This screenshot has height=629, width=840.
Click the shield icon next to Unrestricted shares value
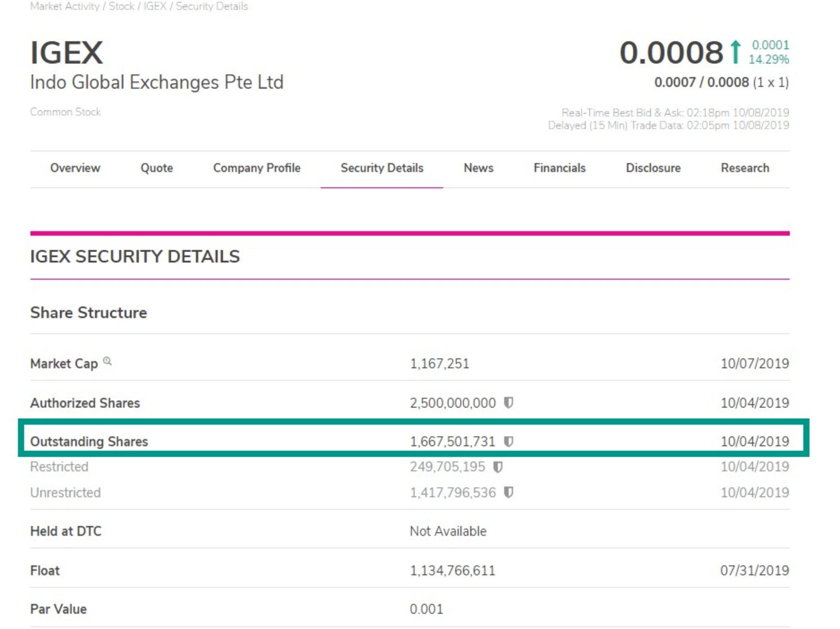pos(509,492)
